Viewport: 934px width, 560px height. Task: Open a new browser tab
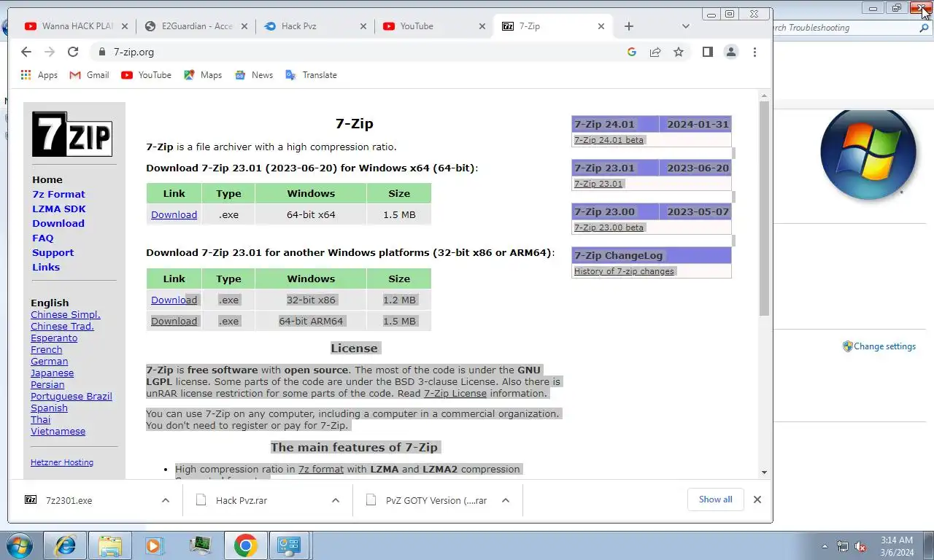point(628,26)
